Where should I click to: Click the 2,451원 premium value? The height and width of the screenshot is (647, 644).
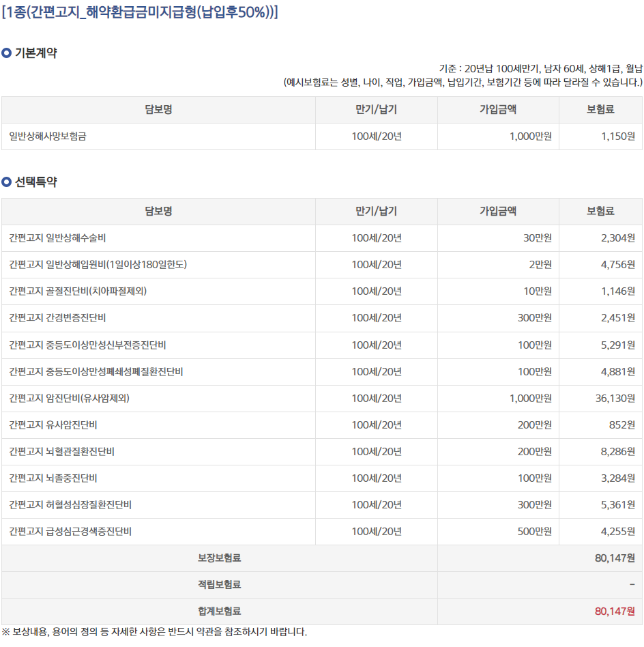coord(618,318)
